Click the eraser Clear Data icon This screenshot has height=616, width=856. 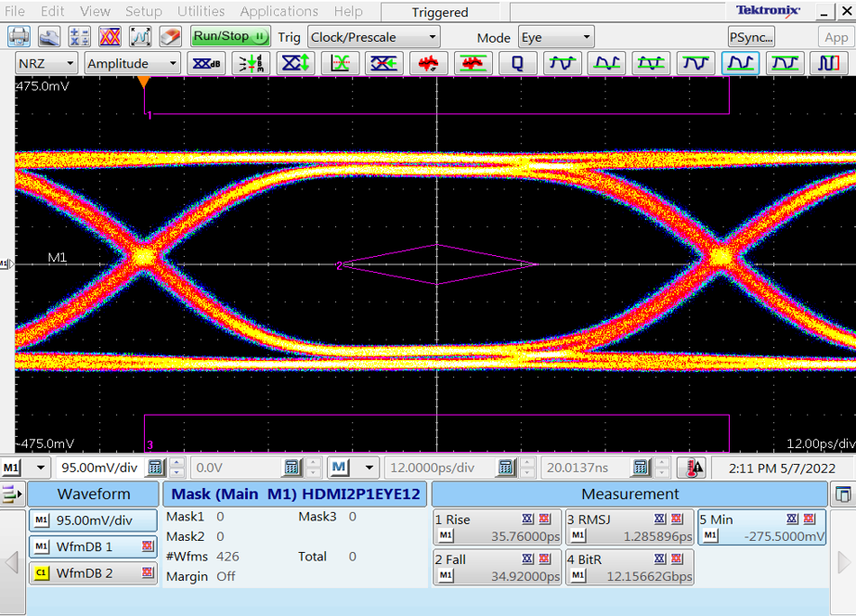(170, 37)
